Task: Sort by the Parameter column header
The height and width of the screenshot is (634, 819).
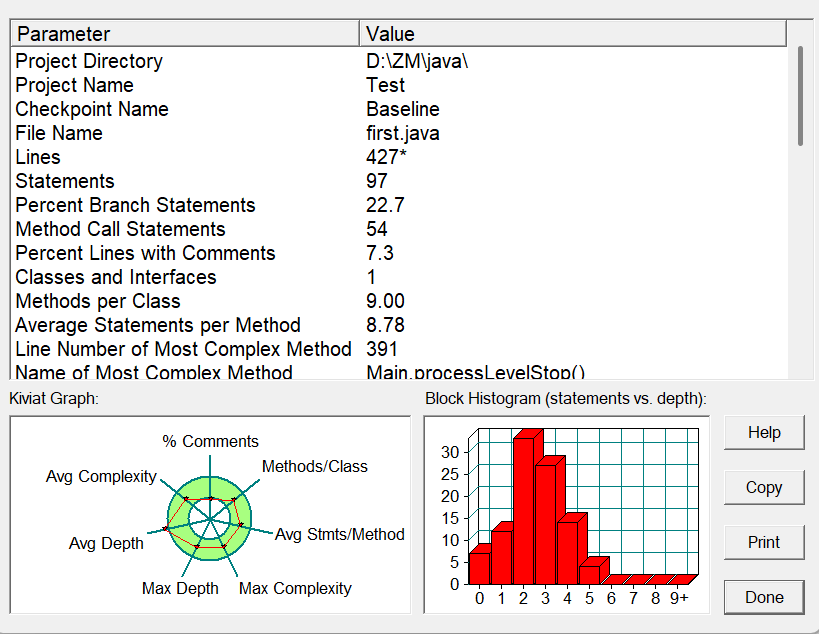Action: [185, 33]
